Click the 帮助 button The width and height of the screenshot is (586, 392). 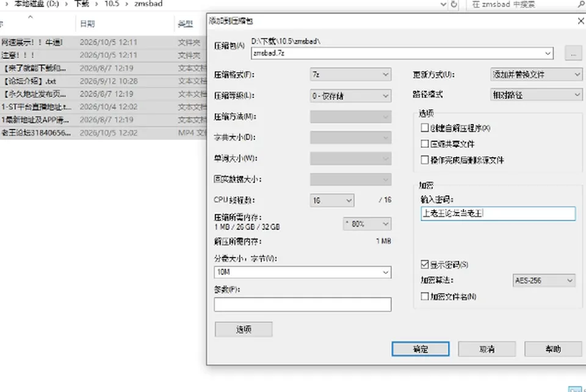coord(553,349)
